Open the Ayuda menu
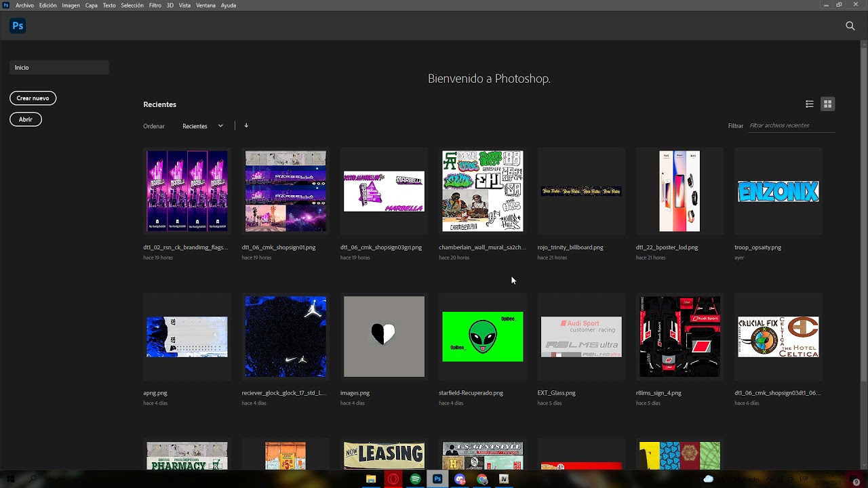This screenshot has height=488, width=868. pos(229,5)
